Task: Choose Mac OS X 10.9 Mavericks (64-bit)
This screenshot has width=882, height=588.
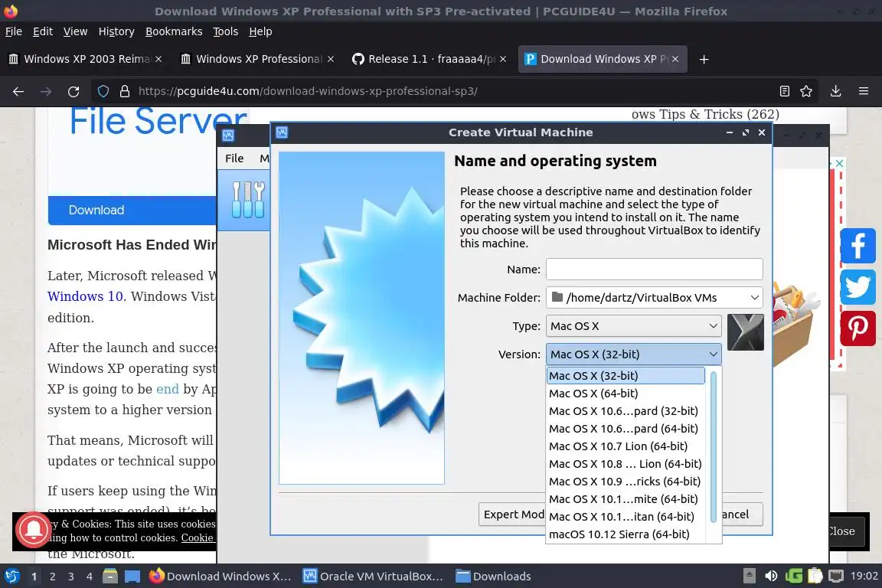Action: pos(626,482)
